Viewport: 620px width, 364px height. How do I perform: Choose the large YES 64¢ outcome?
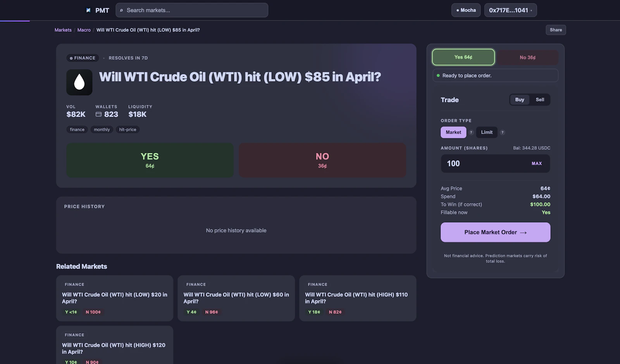pyautogui.click(x=150, y=160)
